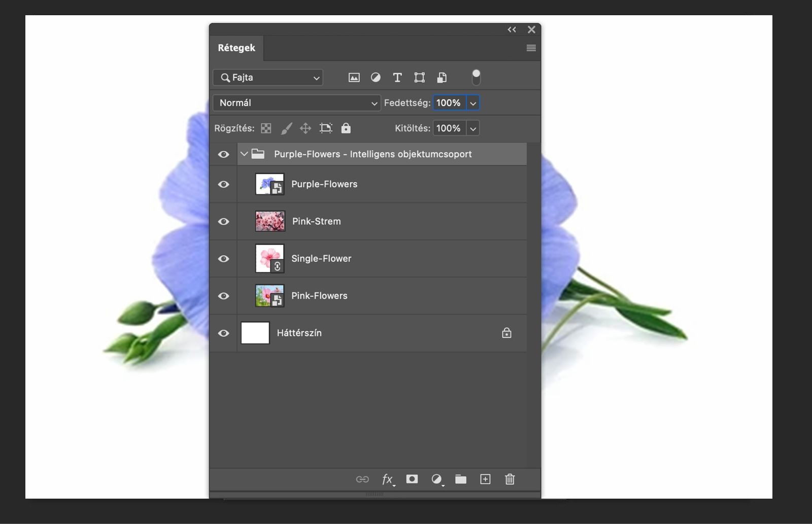Filter layers by adjustment layer icon
The image size is (812, 524).
376,78
